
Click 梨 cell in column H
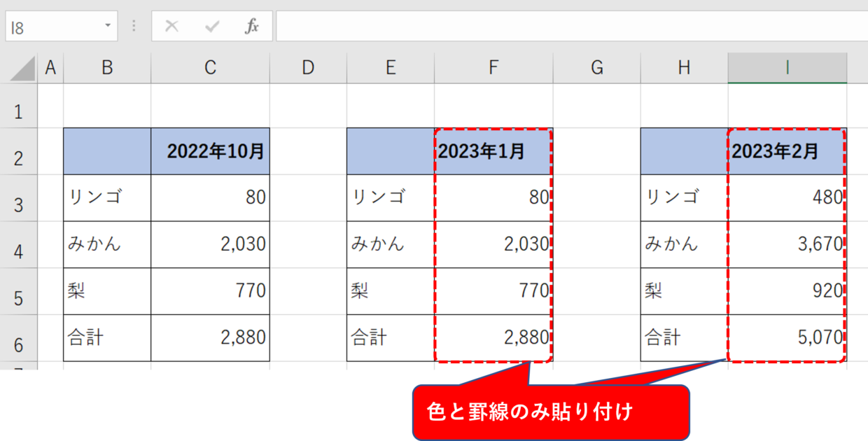click(684, 291)
